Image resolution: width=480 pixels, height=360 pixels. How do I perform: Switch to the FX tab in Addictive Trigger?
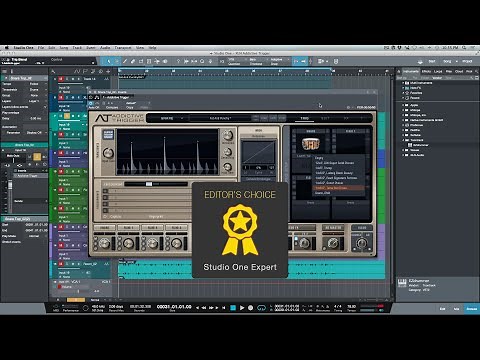pyautogui.click(x=346, y=118)
